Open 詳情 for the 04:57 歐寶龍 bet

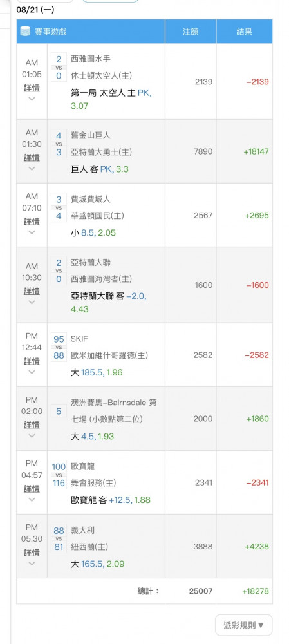tap(32, 488)
